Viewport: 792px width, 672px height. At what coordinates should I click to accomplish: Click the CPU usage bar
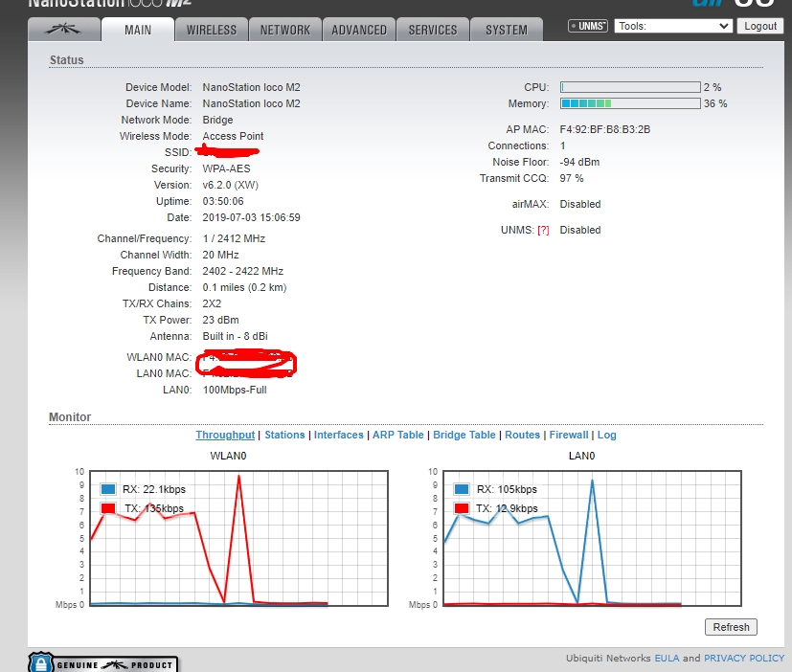(x=630, y=87)
